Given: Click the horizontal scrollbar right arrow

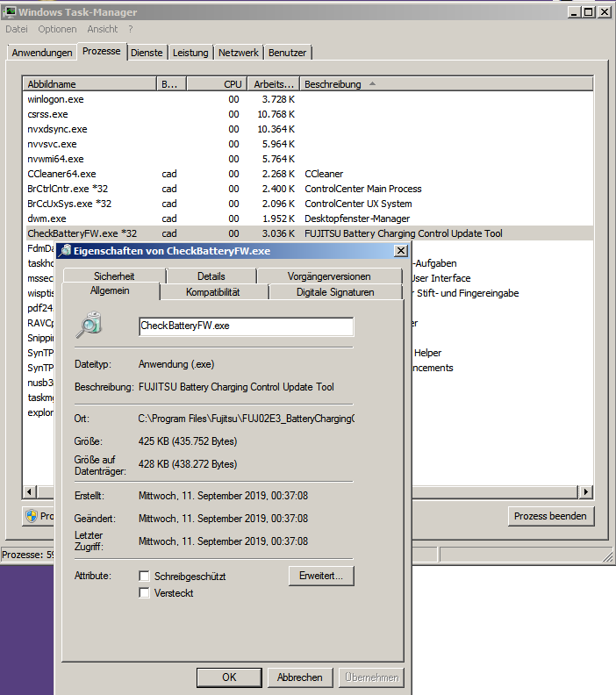Looking at the screenshot, I should tap(586, 491).
